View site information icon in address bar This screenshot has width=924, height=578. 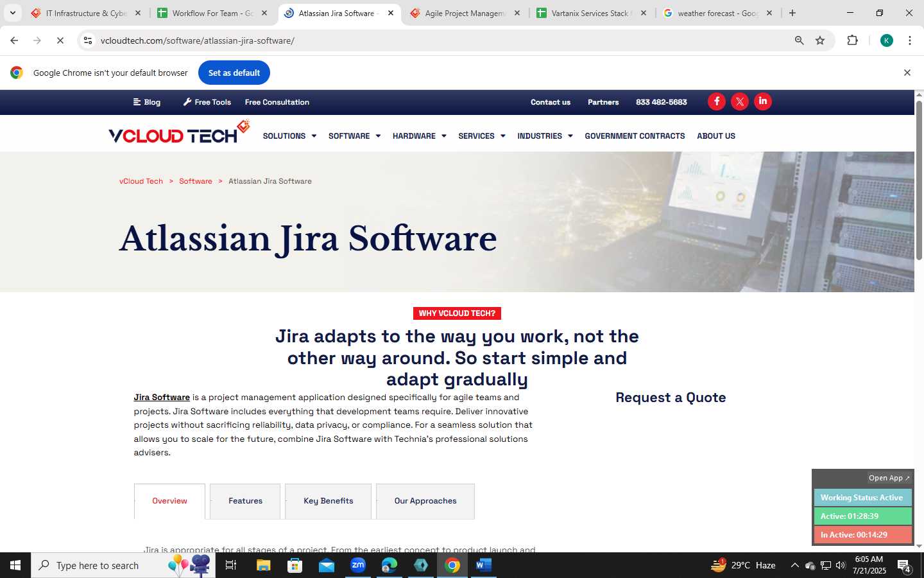(x=88, y=40)
